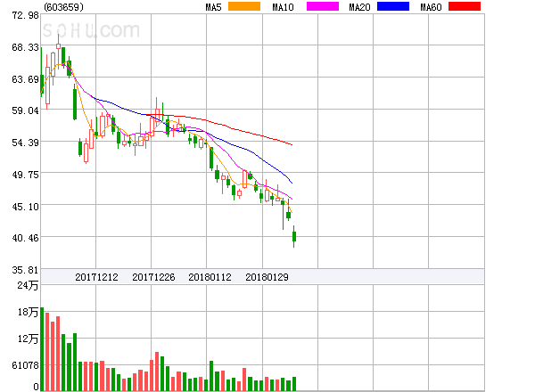
Task: Click the 20171212 date label
Action: (x=96, y=277)
